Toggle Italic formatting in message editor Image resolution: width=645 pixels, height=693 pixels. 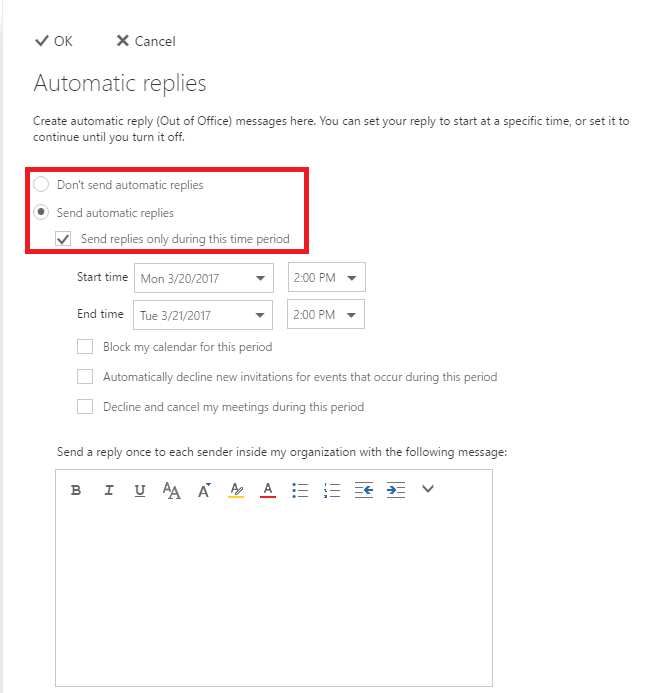click(x=108, y=490)
